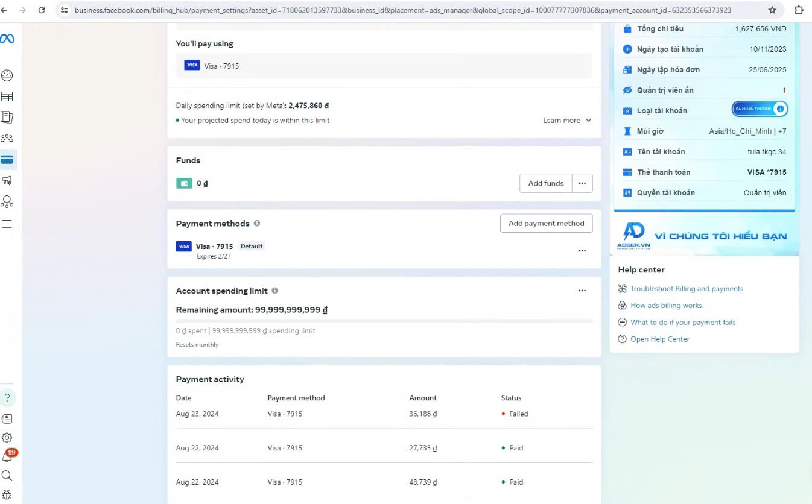This screenshot has width=812, height=504.
Task: Click the site information icon in address bar
Action: point(65,10)
